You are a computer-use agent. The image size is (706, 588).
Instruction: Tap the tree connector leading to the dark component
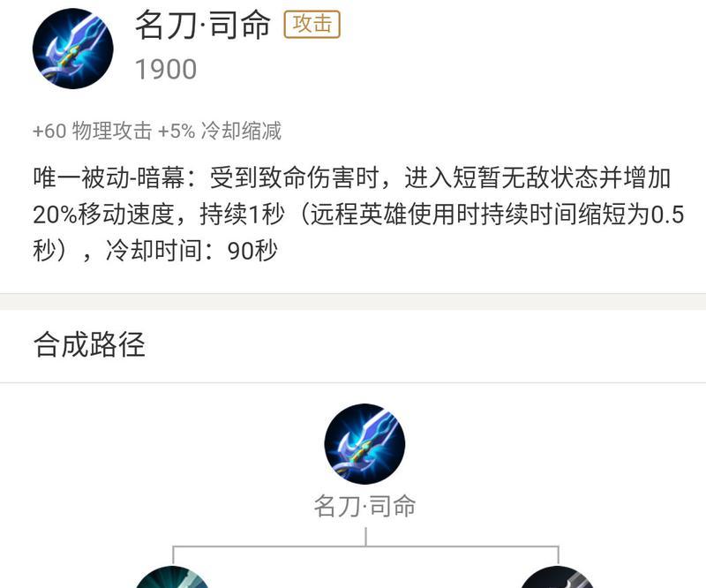[462, 547]
